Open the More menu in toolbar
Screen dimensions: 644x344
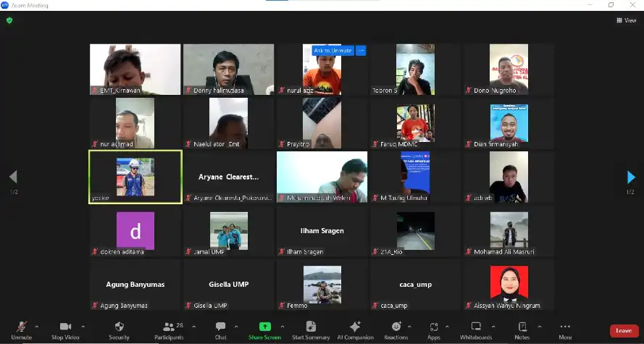[x=565, y=330]
